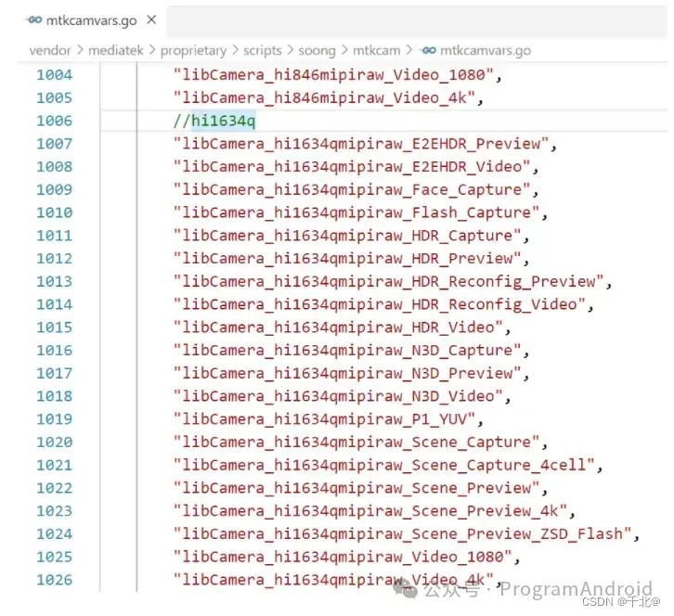Click line number 1007
This screenshot has width=674, height=616.
[x=54, y=144]
